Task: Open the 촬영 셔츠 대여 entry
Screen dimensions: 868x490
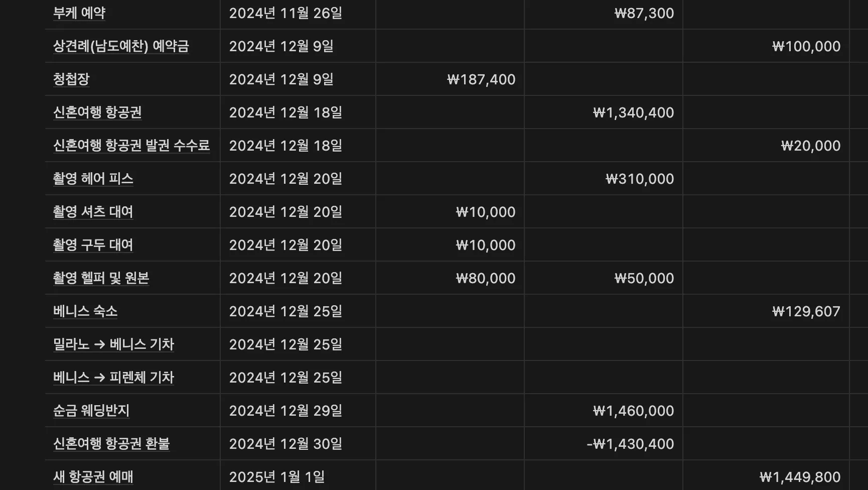Action: (93, 212)
